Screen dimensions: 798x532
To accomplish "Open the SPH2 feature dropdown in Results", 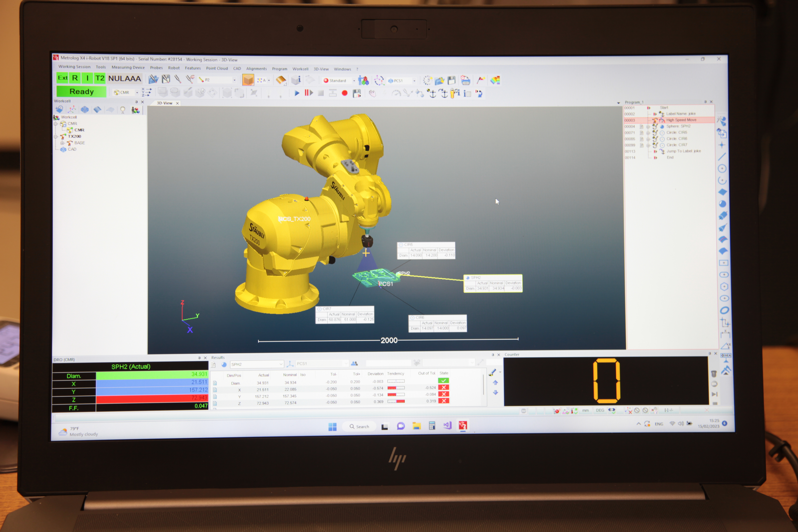I will coord(281,364).
